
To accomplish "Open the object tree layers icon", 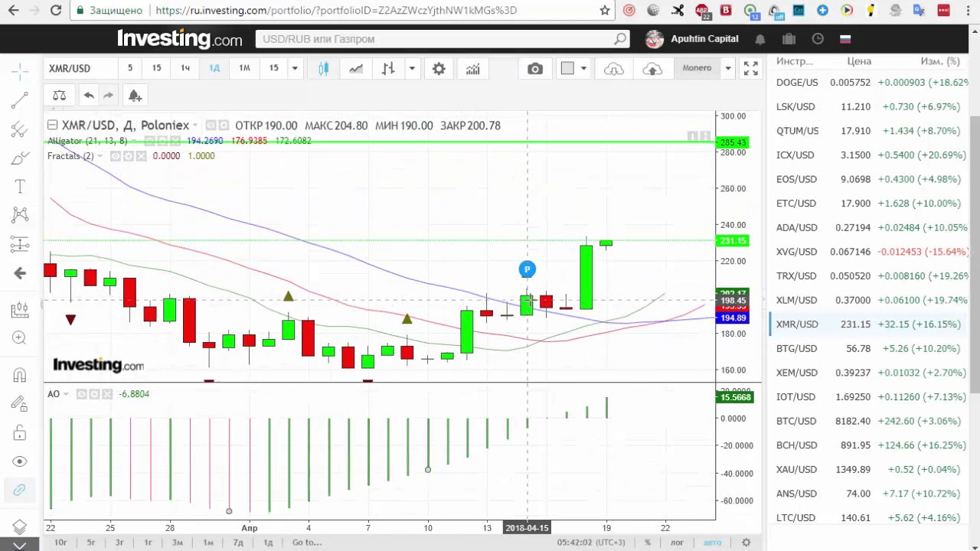I will tap(20, 527).
